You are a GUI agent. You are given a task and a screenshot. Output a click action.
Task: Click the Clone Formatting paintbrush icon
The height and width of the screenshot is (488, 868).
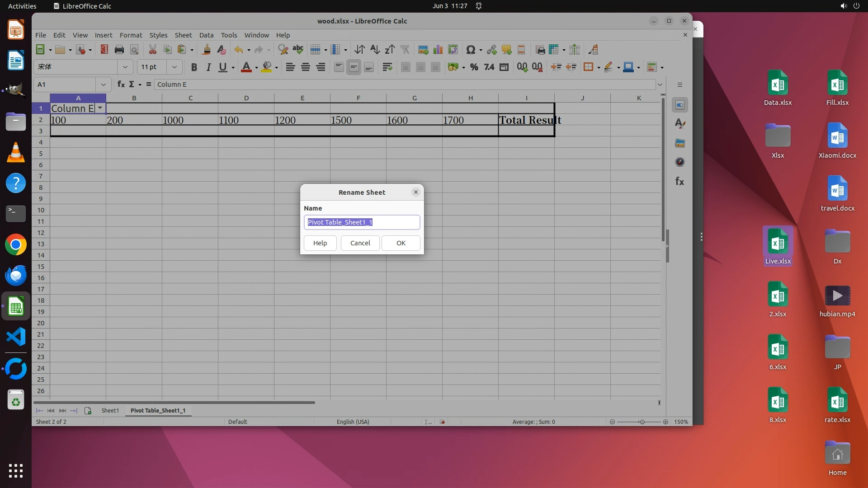206,50
